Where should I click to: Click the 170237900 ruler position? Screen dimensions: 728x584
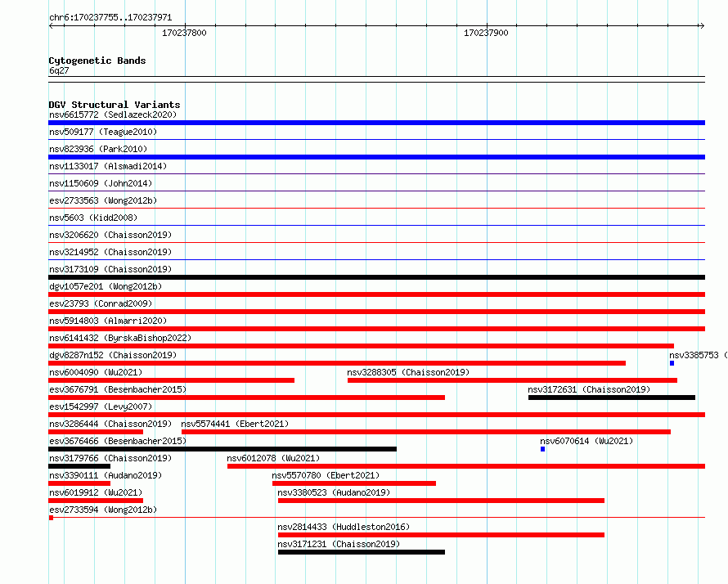point(486,33)
